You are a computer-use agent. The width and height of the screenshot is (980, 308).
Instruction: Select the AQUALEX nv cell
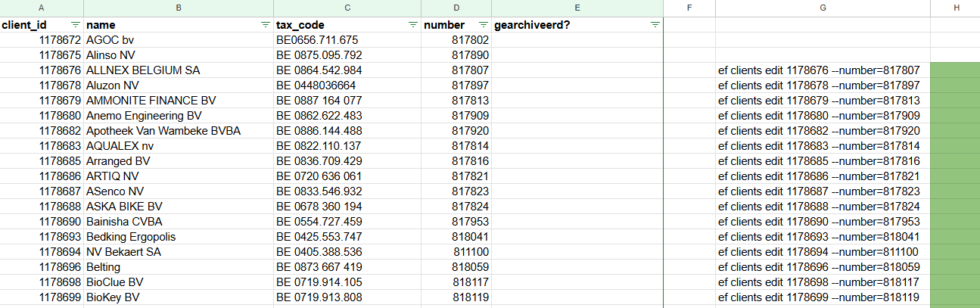click(179, 146)
